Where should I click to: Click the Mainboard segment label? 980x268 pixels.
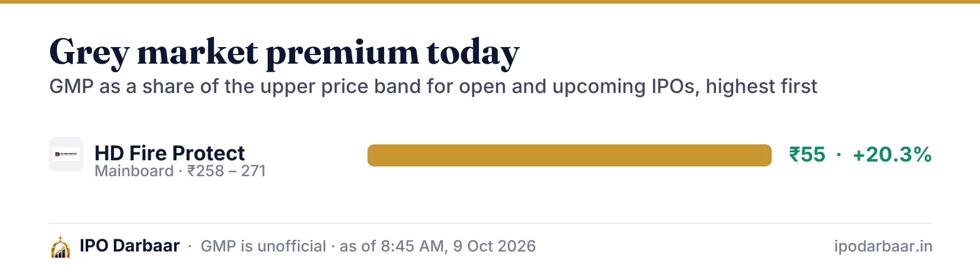pyautogui.click(x=134, y=171)
